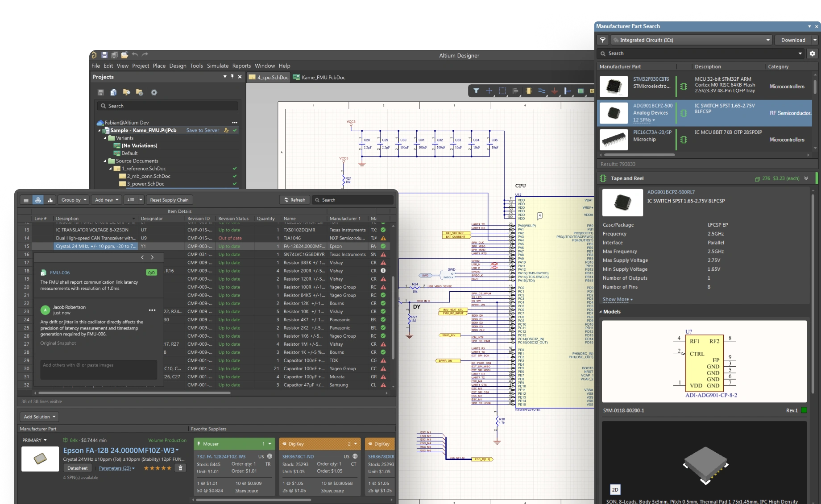Open Parameters (23) link
Screen dimensions: 821x504
(116, 468)
